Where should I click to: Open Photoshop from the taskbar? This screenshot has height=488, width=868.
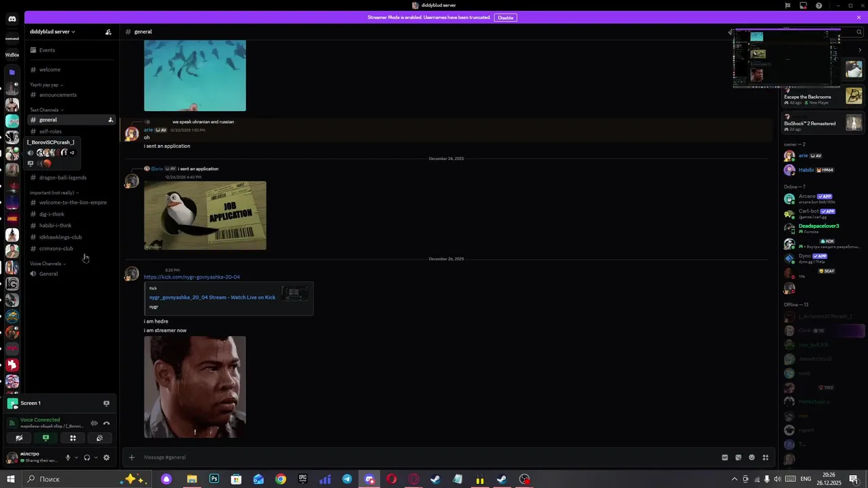tap(214, 479)
